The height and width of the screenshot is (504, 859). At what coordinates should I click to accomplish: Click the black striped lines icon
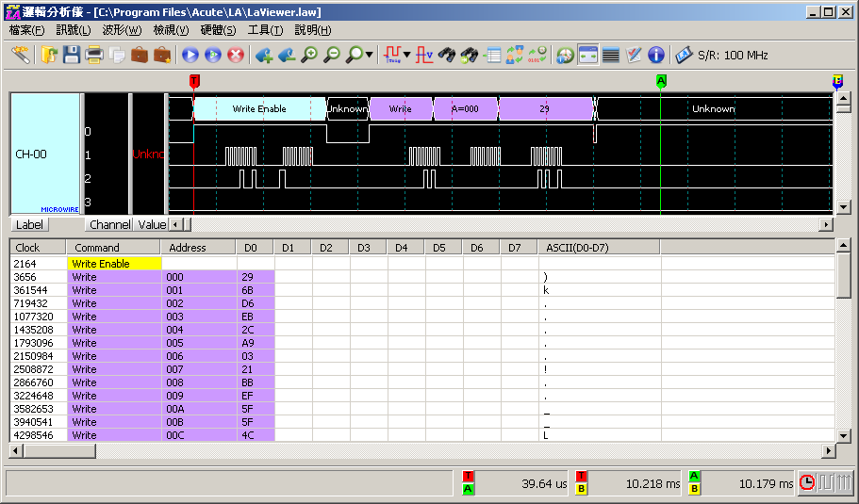tap(610, 55)
